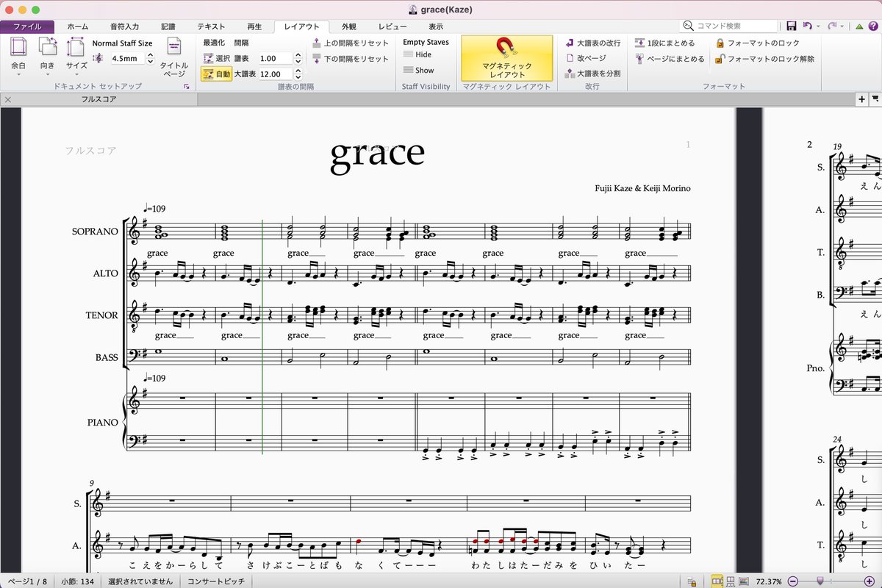Click 1段にまとめる make into system
This screenshot has height=588, width=882.
point(665,43)
